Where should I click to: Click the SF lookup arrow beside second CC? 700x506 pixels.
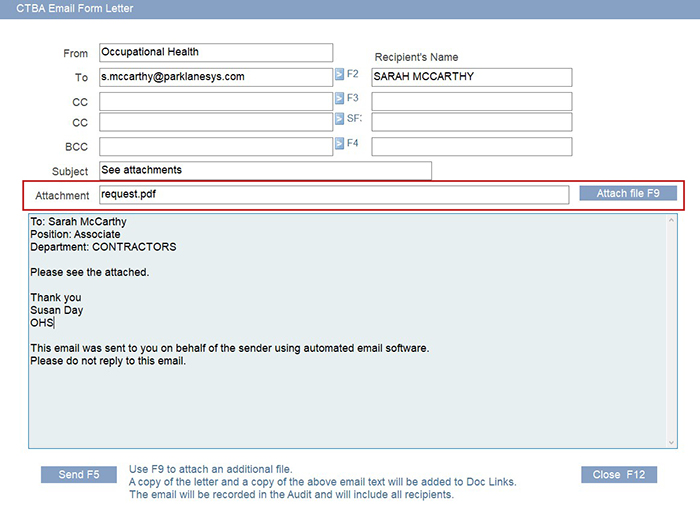[339, 120]
